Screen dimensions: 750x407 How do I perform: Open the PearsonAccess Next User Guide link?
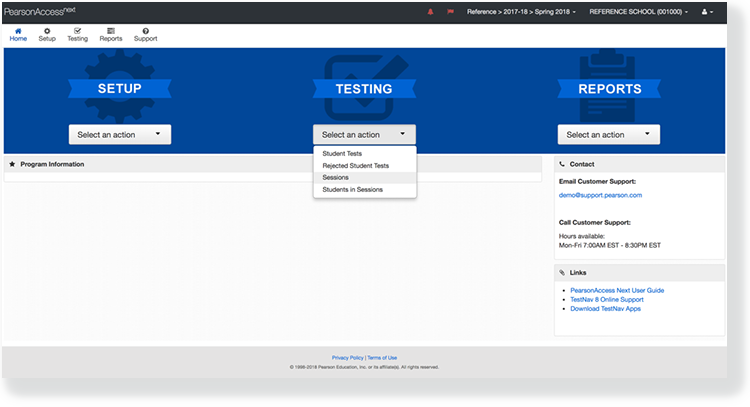616,290
